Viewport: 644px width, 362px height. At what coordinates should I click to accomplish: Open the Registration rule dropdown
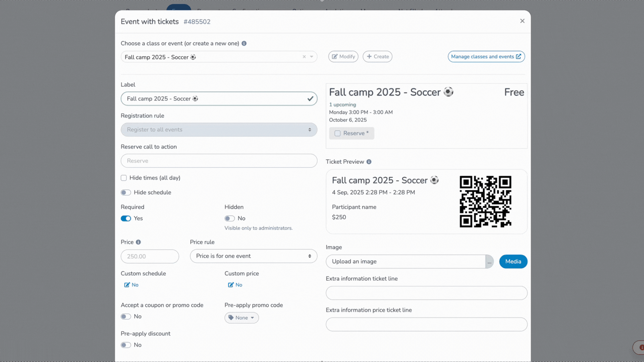click(219, 130)
